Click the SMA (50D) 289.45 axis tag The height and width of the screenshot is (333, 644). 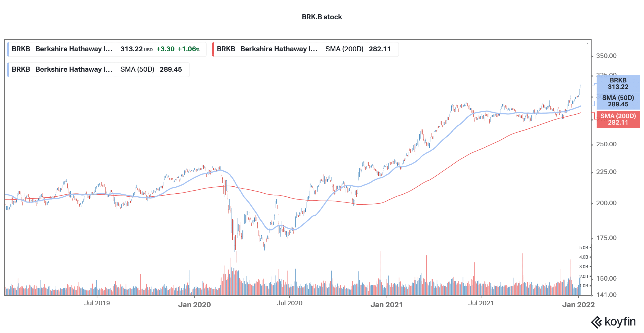pos(618,101)
